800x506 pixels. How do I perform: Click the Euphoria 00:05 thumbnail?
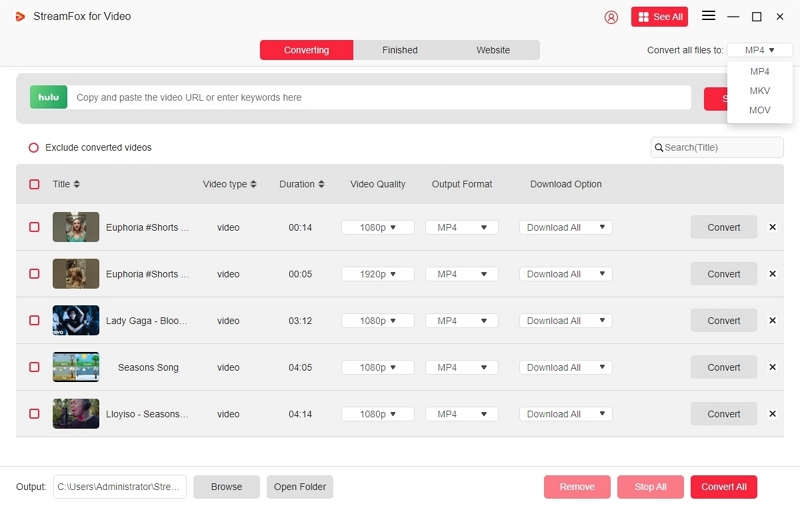76,274
